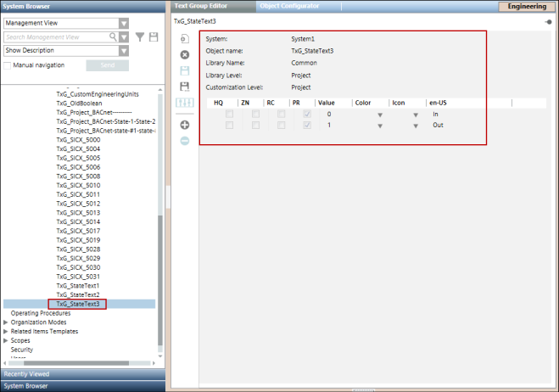The width and height of the screenshot is (559, 392).
Task: Select TxG_StateText1 in the tree
Action: click(78, 286)
